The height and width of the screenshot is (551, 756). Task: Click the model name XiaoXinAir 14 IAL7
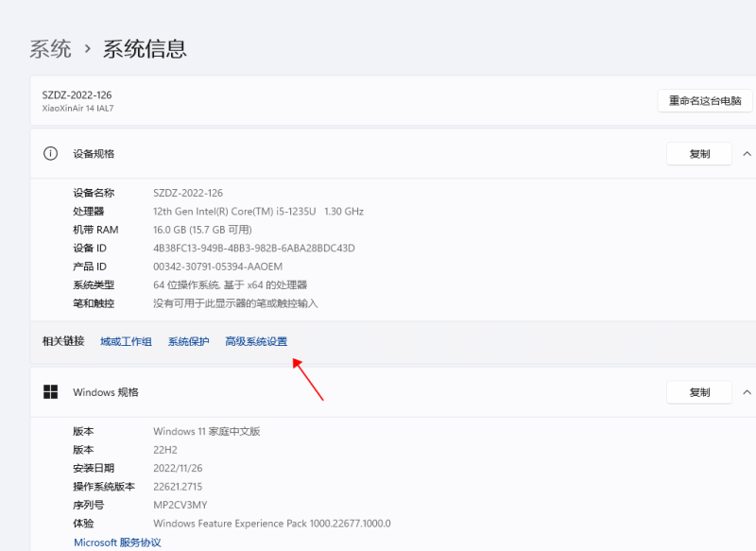coord(77,109)
